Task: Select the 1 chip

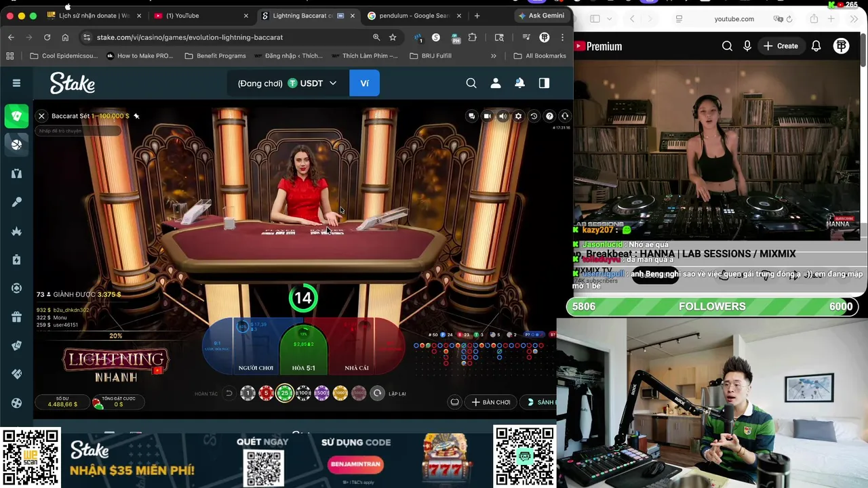Action: coord(248,393)
